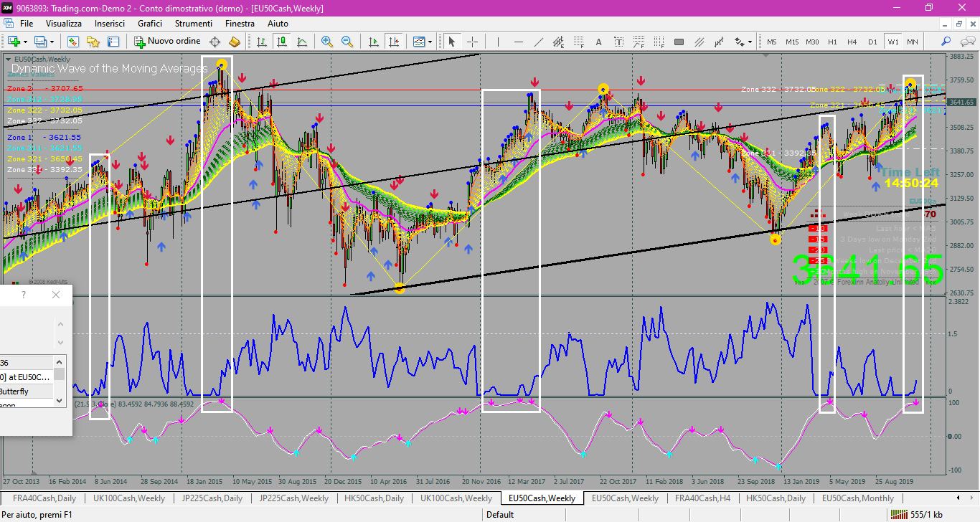Select the cursor arrow tool
Image resolution: width=980 pixels, height=522 pixels.
(452, 42)
